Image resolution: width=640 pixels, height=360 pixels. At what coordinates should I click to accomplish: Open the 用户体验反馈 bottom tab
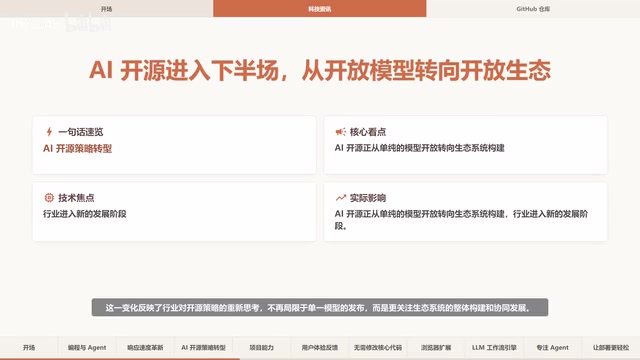click(x=320, y=347)
